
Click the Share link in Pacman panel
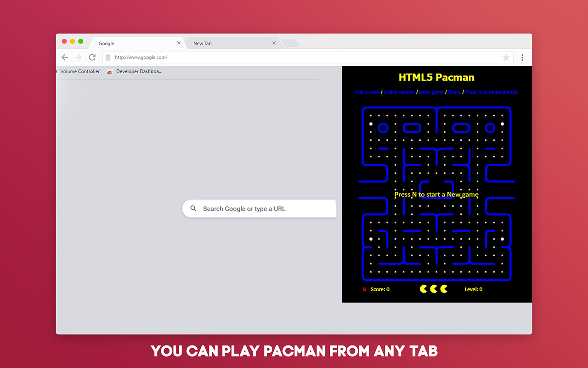tap(454, 92)
